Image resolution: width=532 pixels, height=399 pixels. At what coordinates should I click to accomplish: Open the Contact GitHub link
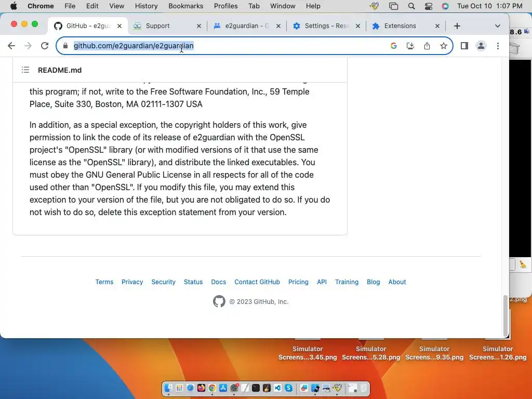point(257,282)
